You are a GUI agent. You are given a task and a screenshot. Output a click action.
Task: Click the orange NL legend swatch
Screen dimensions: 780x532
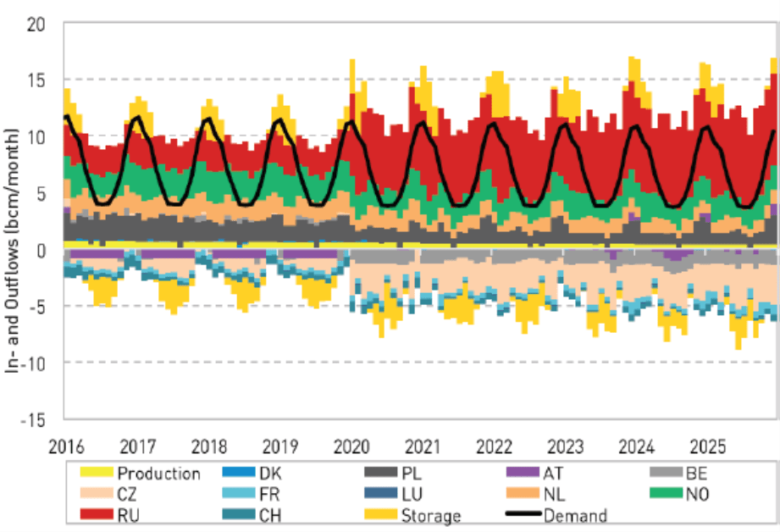click(523, 493)
